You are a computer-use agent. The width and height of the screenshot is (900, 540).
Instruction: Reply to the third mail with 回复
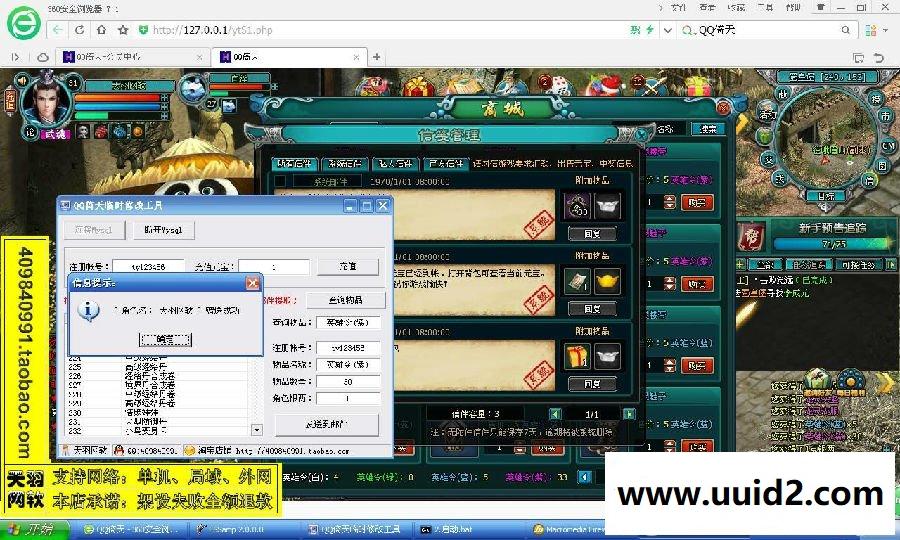click(592, 383)
